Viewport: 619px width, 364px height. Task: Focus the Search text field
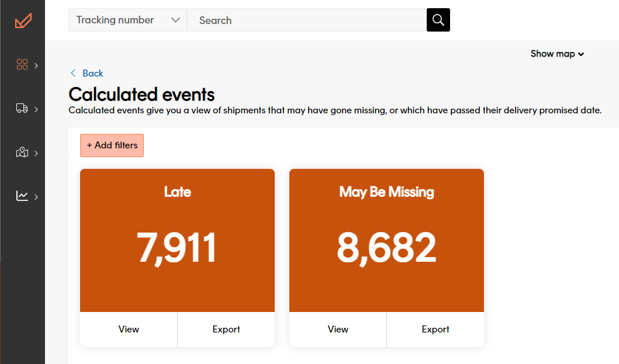307,20
